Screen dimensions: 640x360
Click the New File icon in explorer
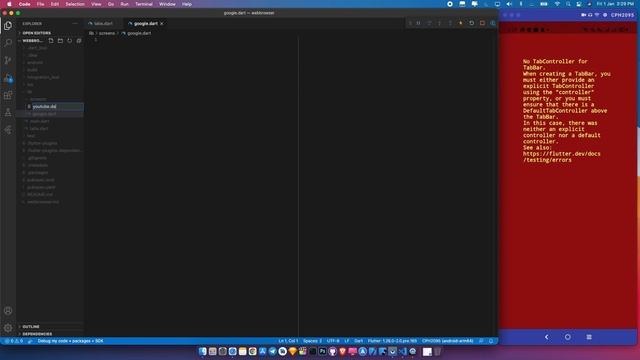coord(51,41)
